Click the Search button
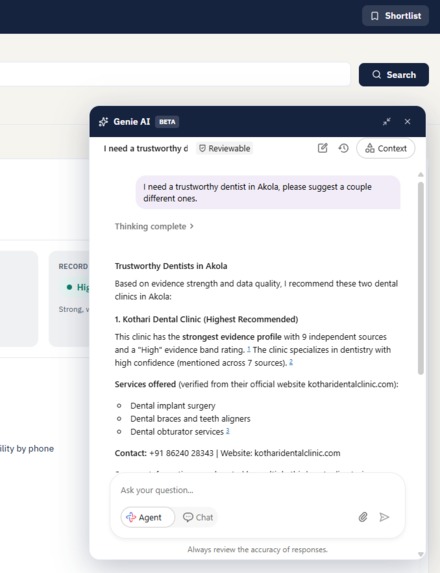Viewport: 440px width, 573px height. (394, 75)
